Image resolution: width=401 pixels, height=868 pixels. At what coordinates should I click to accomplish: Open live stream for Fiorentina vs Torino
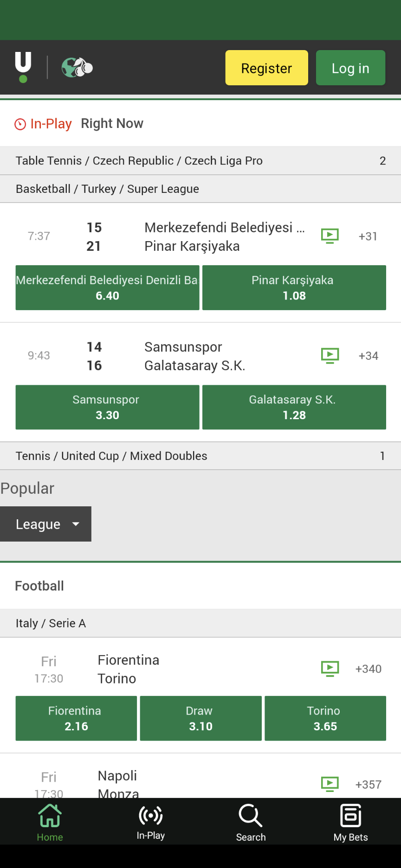(x=330, y=668)
